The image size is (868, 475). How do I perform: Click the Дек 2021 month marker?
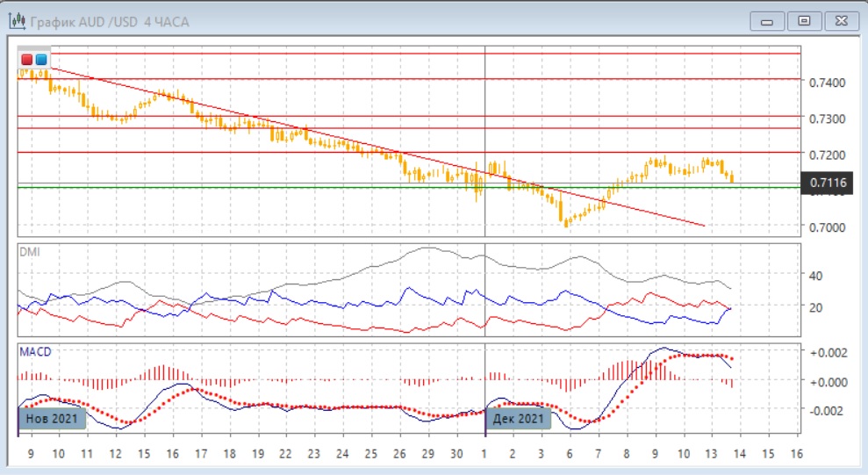click(519, 418)
